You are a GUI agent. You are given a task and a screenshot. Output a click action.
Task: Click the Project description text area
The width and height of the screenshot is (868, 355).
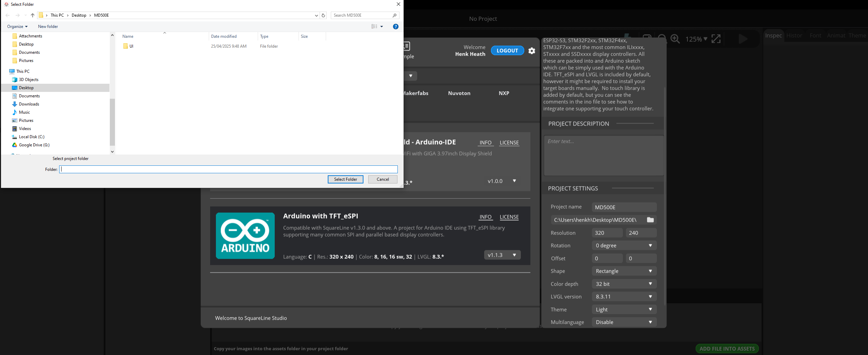(x=603, y=156)
